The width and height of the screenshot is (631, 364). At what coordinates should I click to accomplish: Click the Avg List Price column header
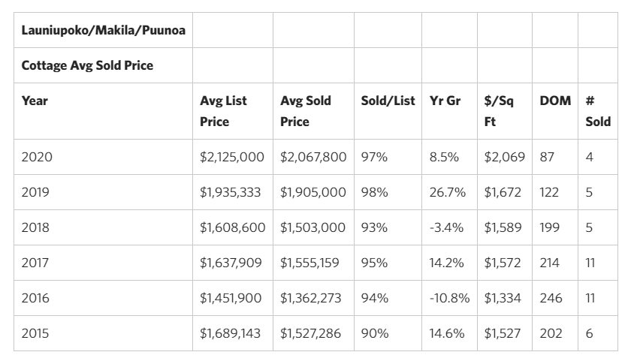(223, 110)
